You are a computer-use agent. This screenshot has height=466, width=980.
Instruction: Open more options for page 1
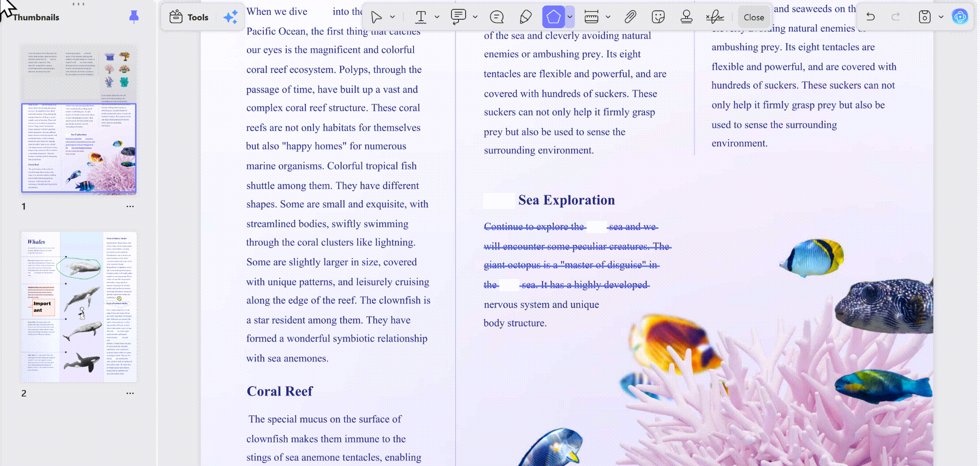click(130, 206)
